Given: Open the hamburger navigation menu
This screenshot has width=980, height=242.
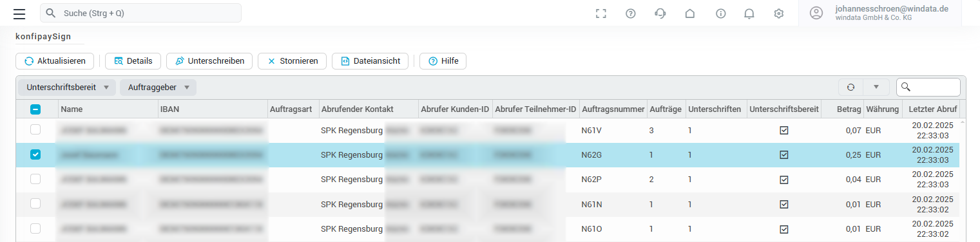Looking at the screenshot, I should 19,14.
